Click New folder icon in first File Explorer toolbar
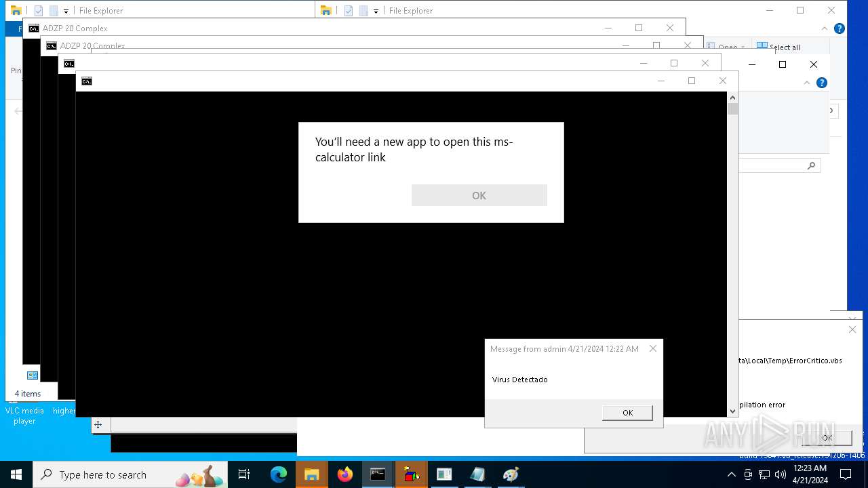 [54, 11]
